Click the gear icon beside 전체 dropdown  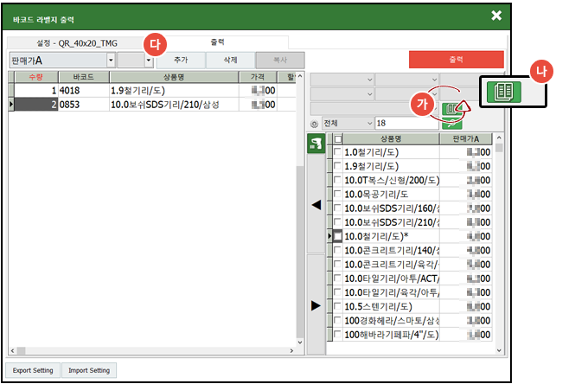point(314,124)
